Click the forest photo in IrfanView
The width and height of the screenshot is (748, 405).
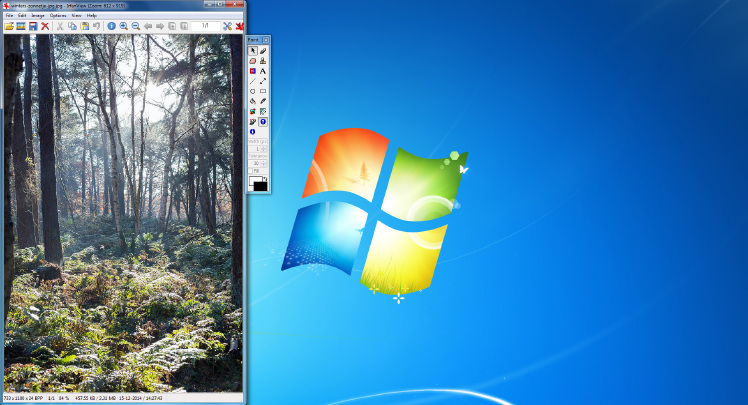click(124, 213)
